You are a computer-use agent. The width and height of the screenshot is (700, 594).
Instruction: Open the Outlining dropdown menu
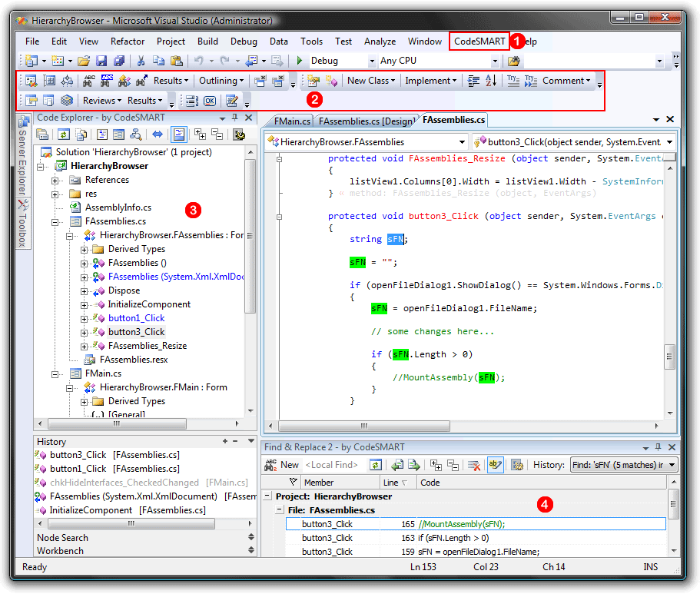point(221,81)
